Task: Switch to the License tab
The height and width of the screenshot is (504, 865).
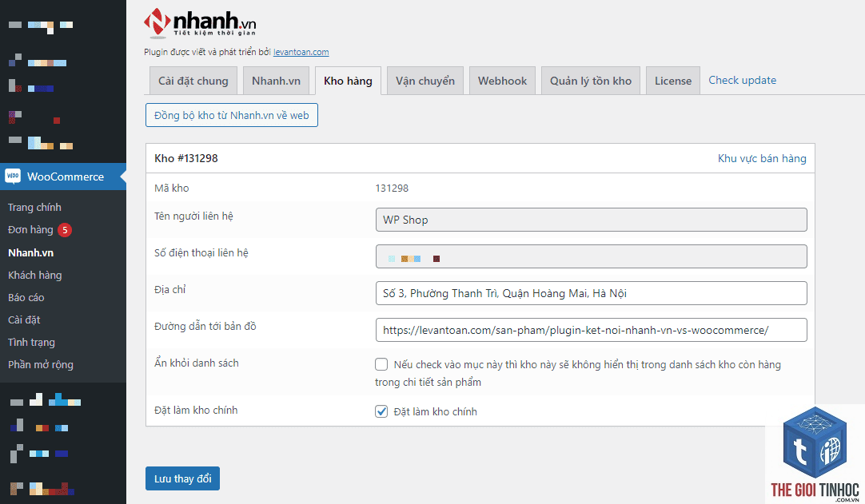Action: pos(673,81)
